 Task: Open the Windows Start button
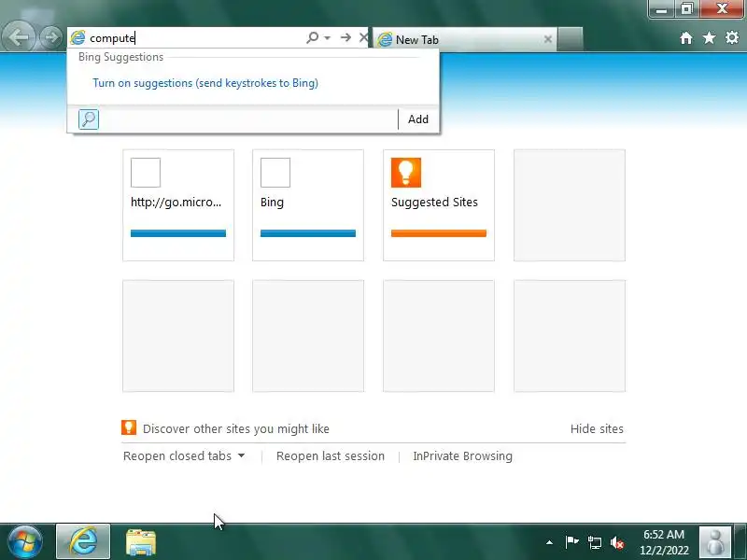(25, 542)
